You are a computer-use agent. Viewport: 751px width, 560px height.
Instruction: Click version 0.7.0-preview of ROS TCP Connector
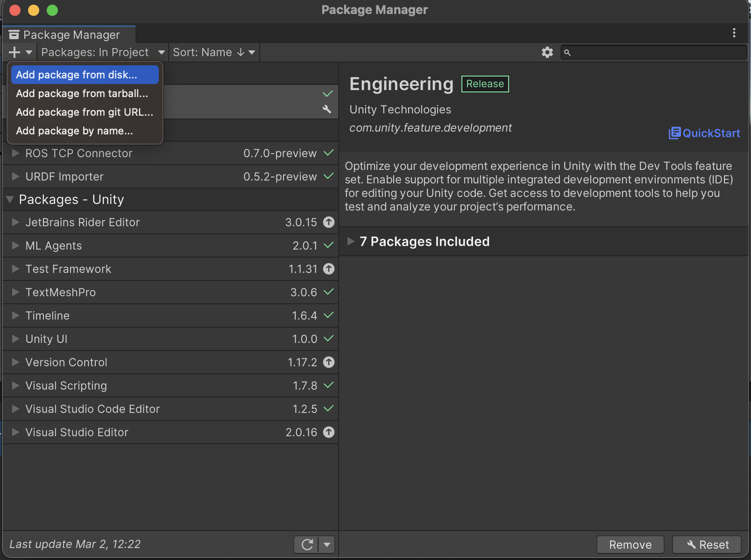(x=280, y=153)
